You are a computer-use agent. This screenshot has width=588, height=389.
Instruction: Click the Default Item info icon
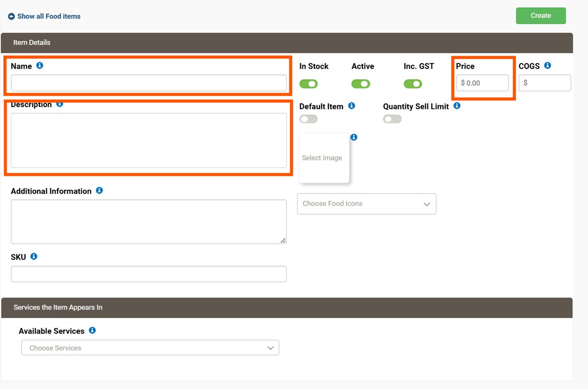351,106
